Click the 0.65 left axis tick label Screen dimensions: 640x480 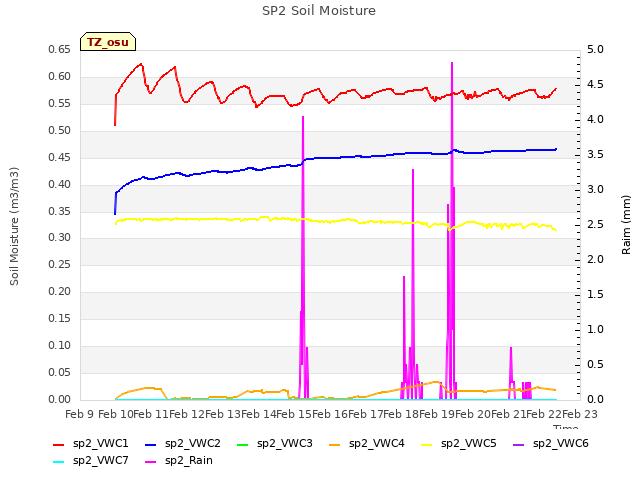point(60,50)
